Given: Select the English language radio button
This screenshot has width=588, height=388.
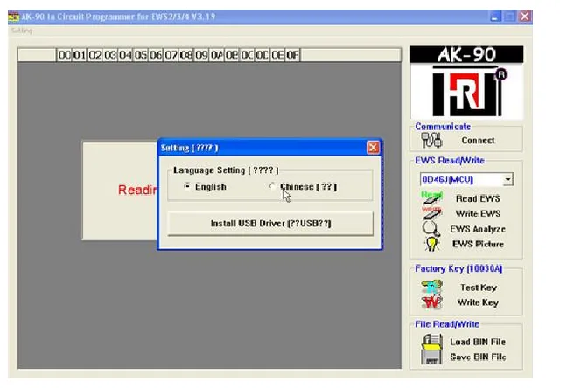Looking at the screenshot, I should tap(186, 186).
